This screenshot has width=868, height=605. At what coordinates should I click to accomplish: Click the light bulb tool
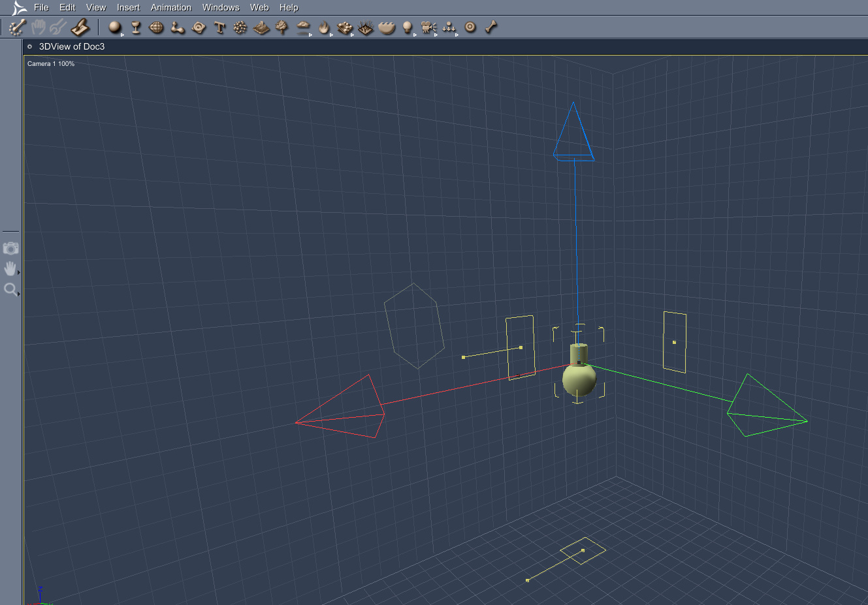(x=407, y=27)
